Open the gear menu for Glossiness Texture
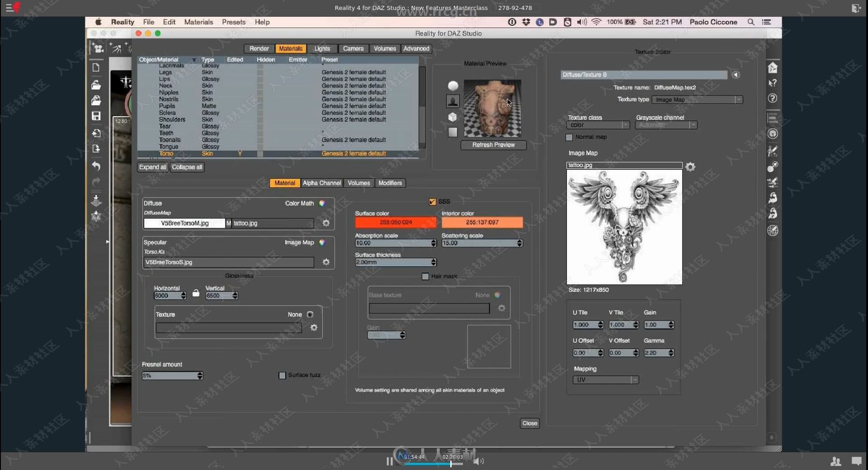The image size is (868, 470). (x=314, y=328)
